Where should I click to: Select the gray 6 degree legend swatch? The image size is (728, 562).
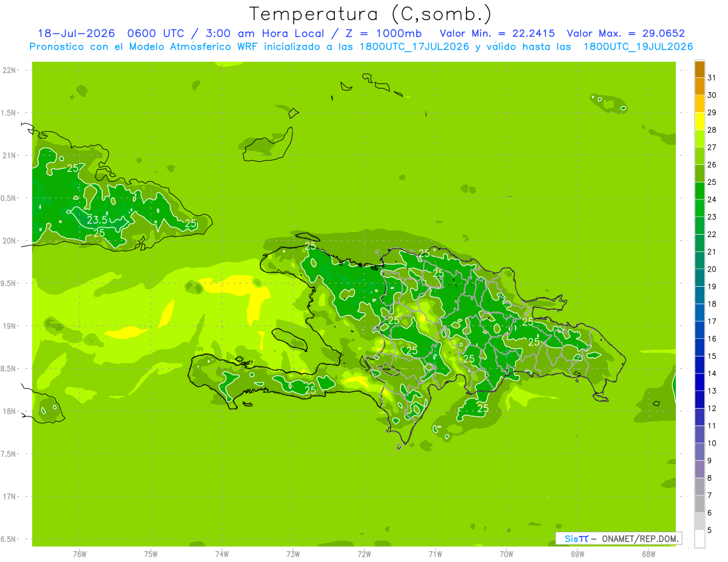pyautogui.click(x=699, y=504)
